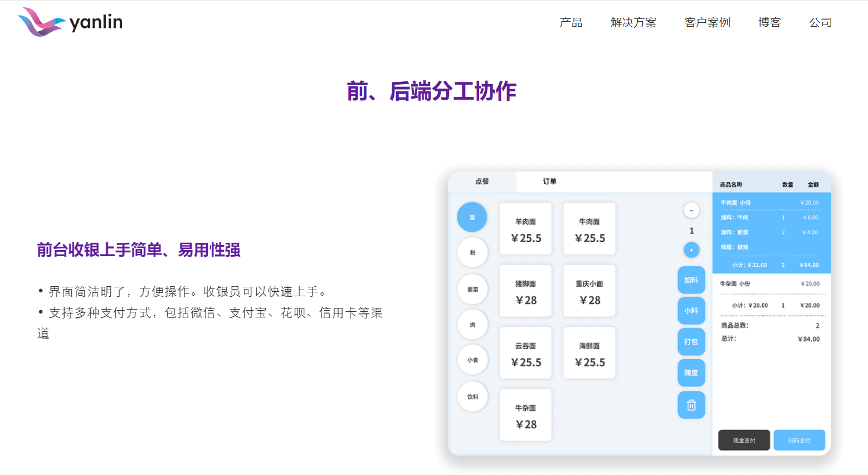Click the minus quantity button

[691, 210]
